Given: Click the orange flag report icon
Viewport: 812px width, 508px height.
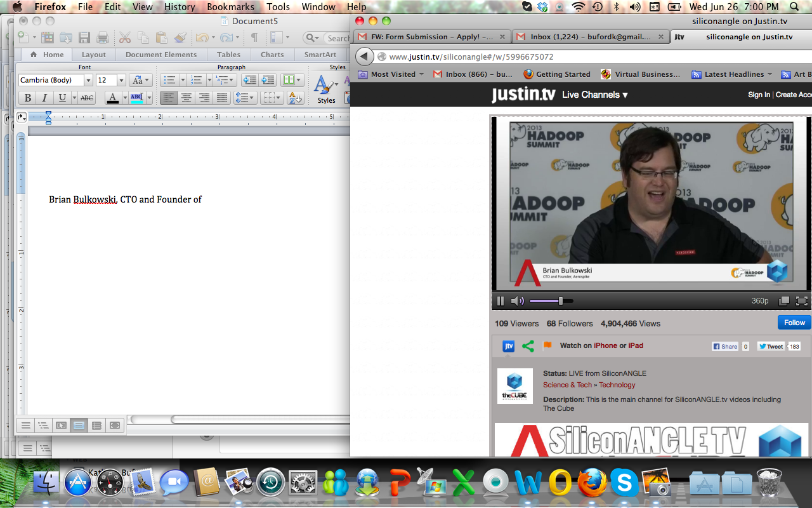Looking at the screenshot, I should click(x=547, y=345).
